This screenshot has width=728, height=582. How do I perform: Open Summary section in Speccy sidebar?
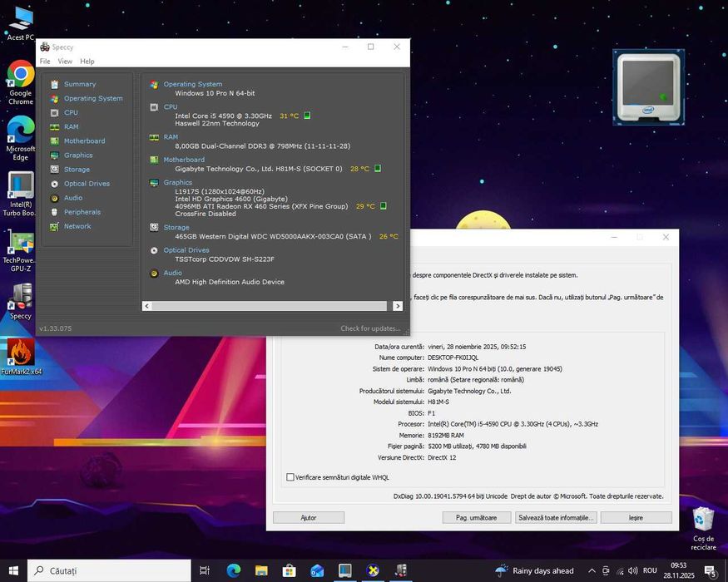[79, 84]
